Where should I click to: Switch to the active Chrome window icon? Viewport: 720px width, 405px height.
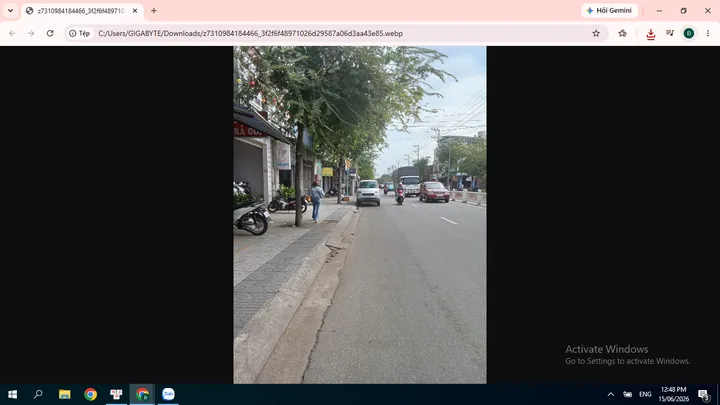coord(142,394)
